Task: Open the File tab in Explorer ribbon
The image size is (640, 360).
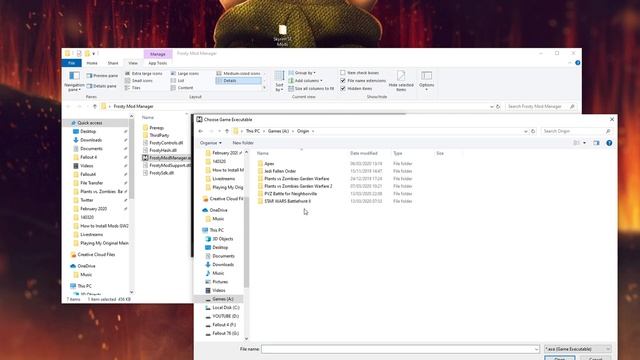Action: point(72,63)
